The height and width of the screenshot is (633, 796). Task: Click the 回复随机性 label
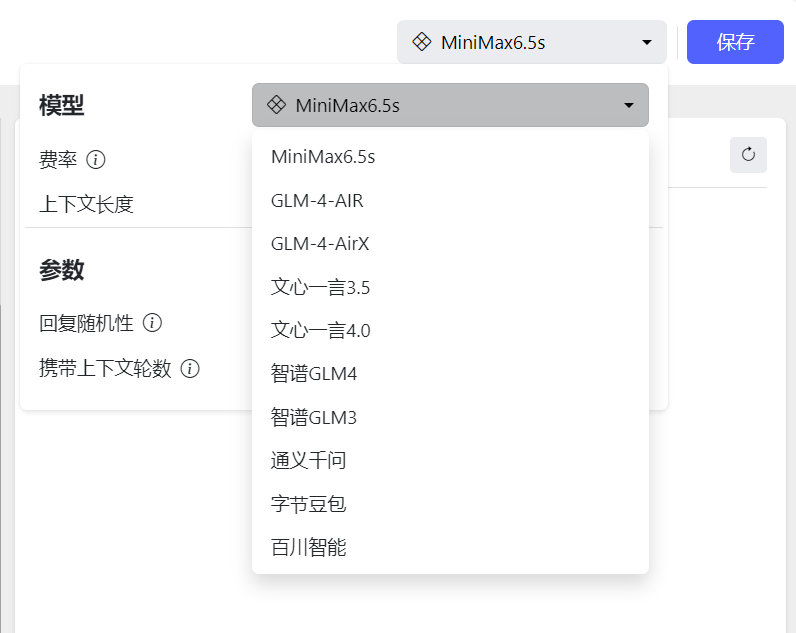click(86, 323)
